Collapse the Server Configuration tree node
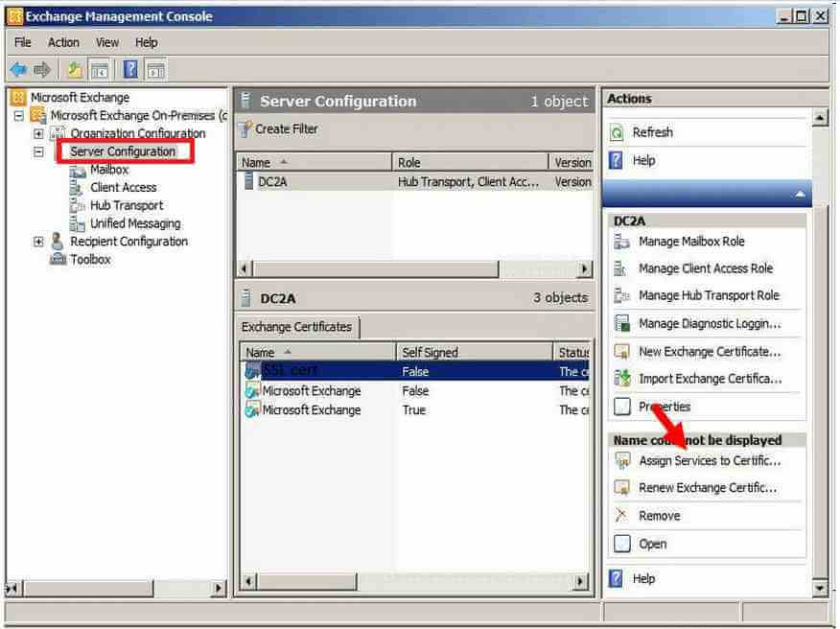The height and width of the screenshot is (629, 840). (38, 151)
